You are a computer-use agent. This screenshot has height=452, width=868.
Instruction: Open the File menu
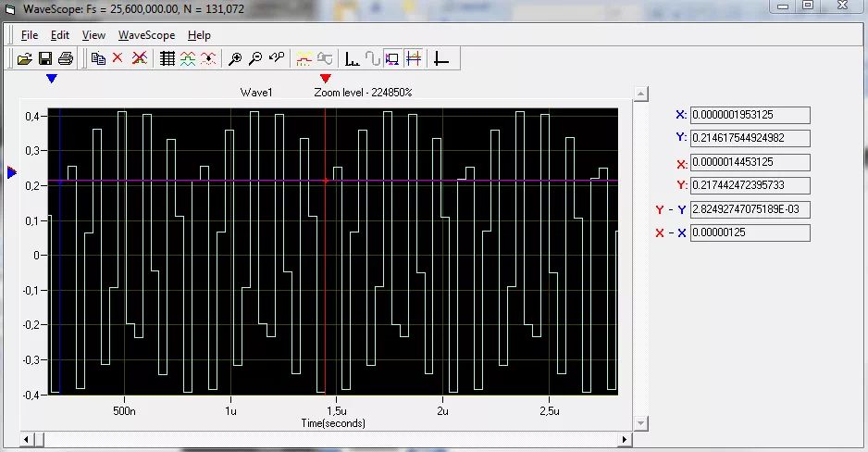30,35
